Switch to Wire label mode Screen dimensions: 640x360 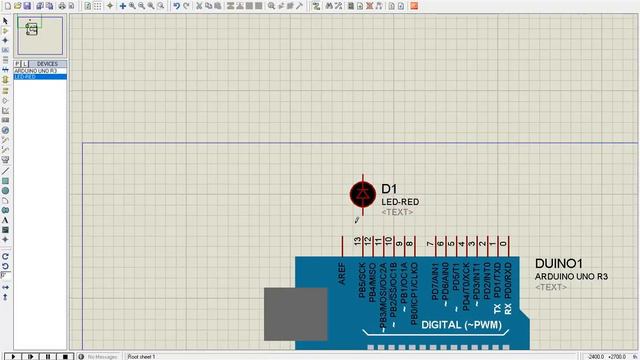click(5, 50)
